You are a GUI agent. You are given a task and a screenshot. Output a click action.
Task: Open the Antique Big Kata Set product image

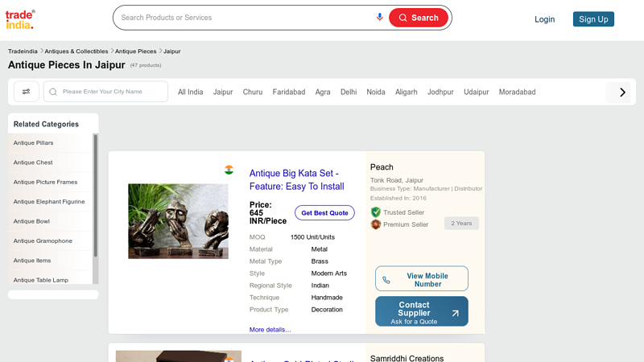pyautogui.click(x=178, y=221)
